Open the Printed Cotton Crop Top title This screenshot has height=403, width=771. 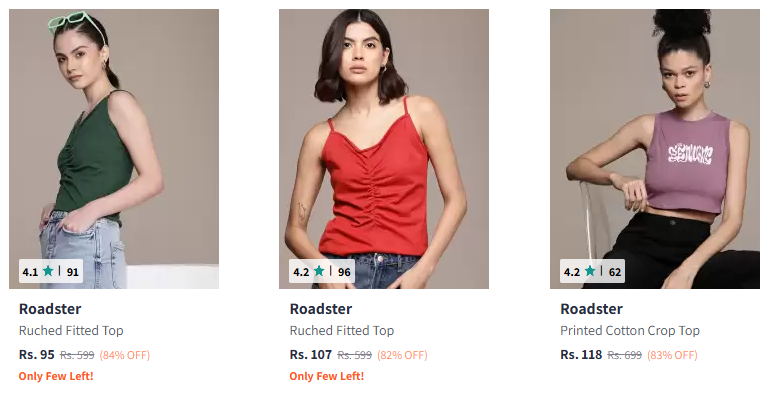tap(630, 330)
